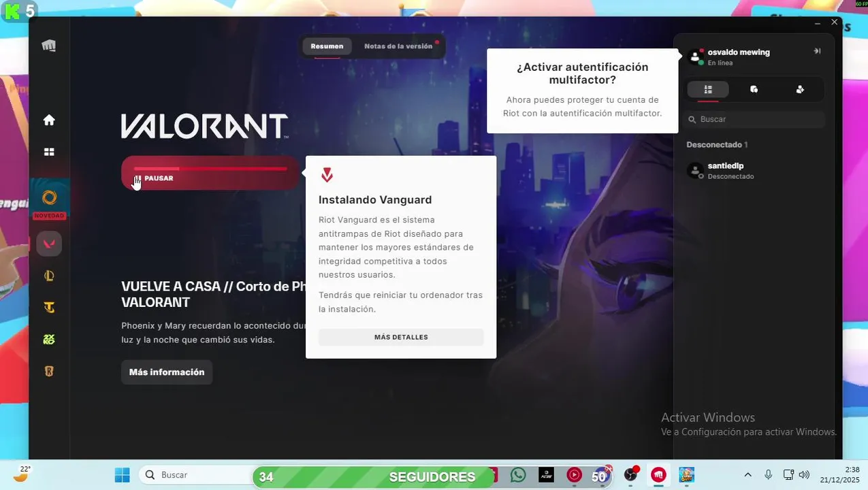The width and height of the screenshot is (868, 490).
Task: Select the friends list tab icon
Action: tap(708, 89)
